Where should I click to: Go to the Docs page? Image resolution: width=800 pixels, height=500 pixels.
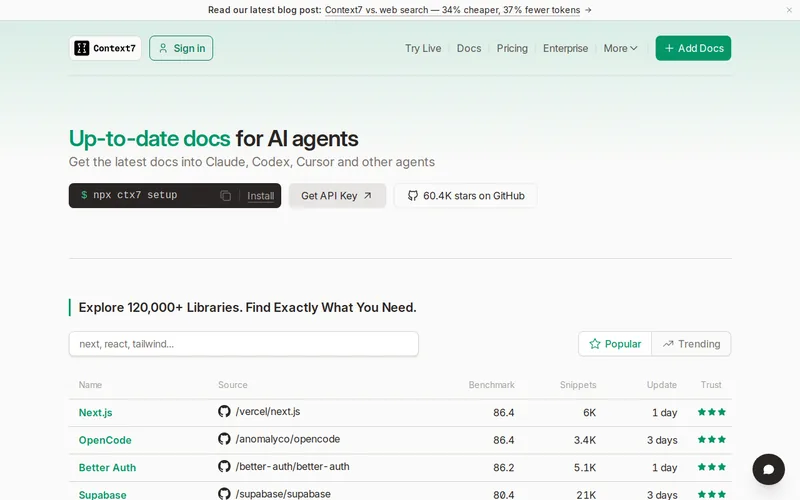point(468,48)
